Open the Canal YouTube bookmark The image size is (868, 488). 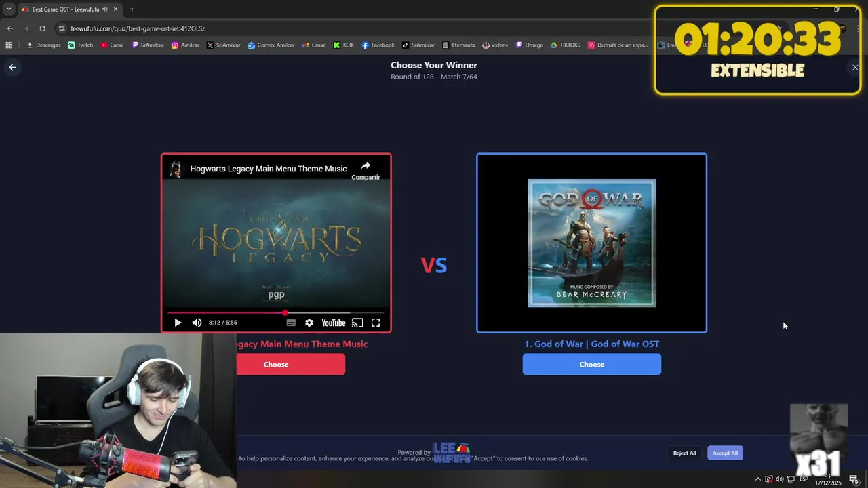click(x=112, y=45)
